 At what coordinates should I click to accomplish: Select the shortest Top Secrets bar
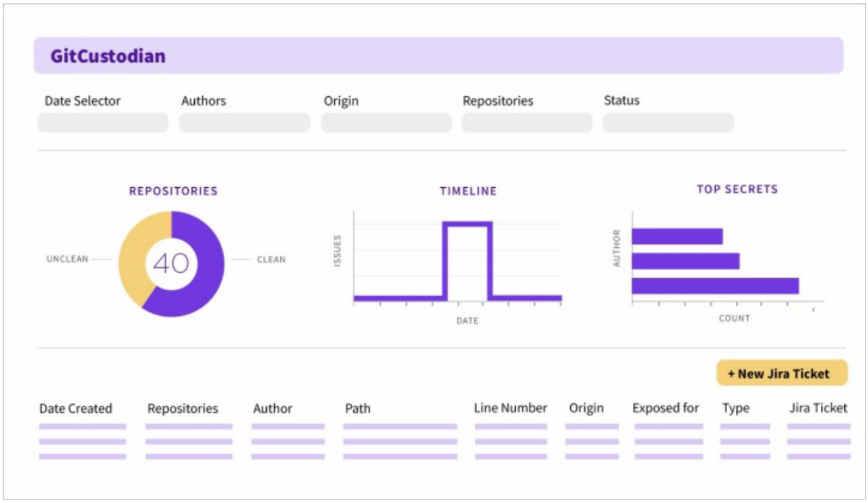(677, 236)
